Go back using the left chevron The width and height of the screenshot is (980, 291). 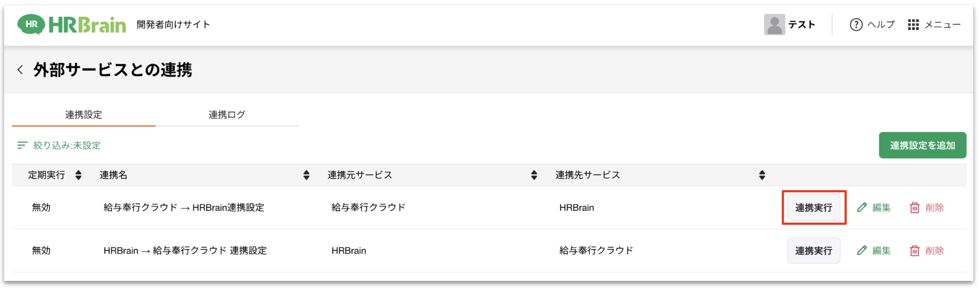20,70
